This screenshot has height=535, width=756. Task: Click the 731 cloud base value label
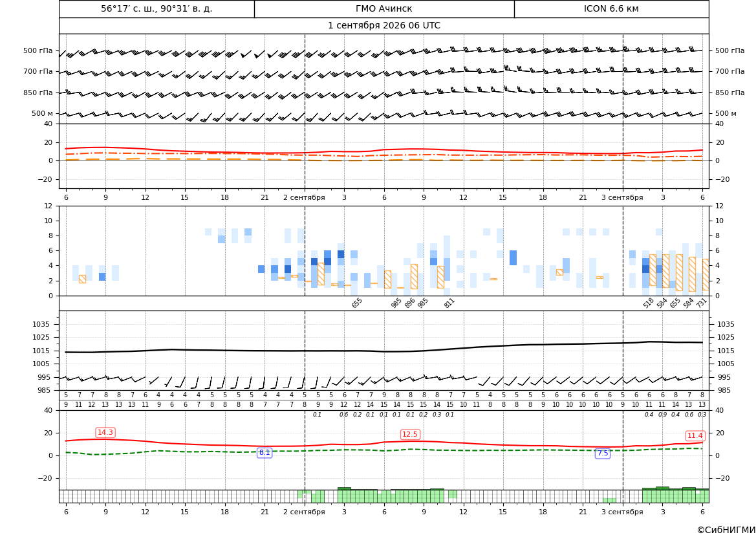coord(702,303)
